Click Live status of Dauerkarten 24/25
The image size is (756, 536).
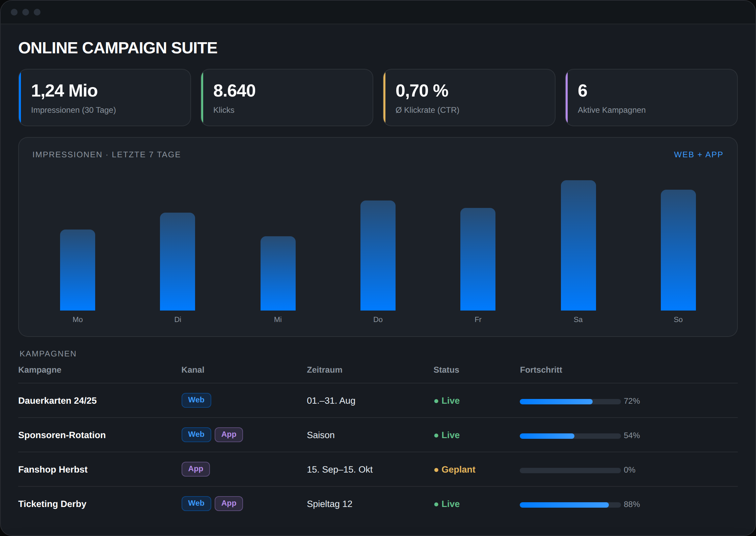tap(447, 401)
